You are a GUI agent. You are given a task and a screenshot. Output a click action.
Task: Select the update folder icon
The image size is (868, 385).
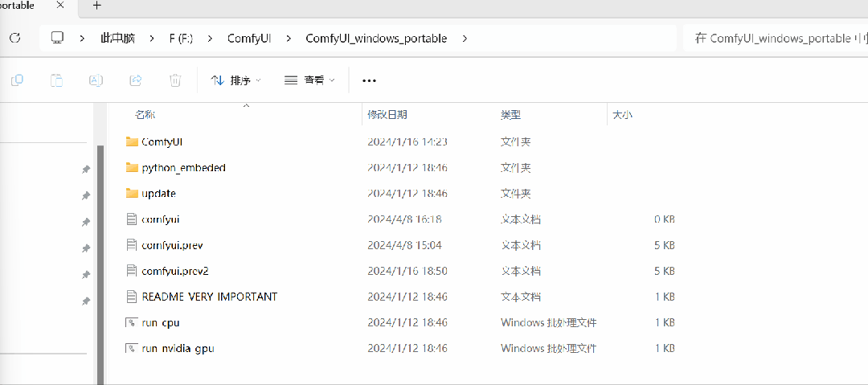pos(132,194)
